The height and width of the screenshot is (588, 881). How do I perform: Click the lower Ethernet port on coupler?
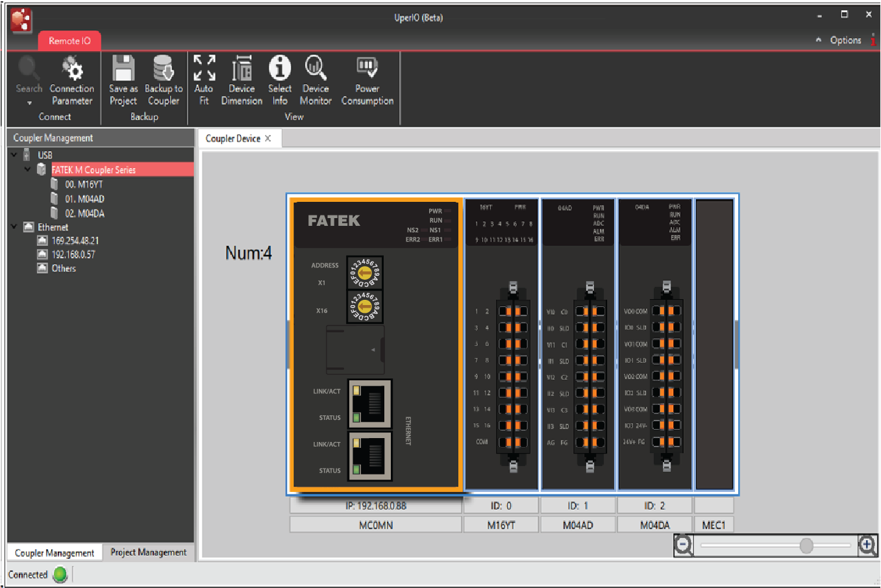click(x=370, y=457)
